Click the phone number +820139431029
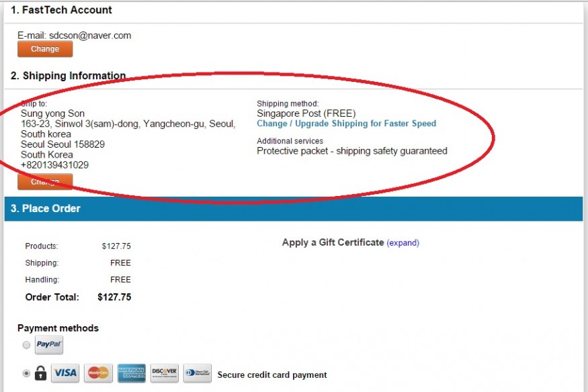 (54, 165)
